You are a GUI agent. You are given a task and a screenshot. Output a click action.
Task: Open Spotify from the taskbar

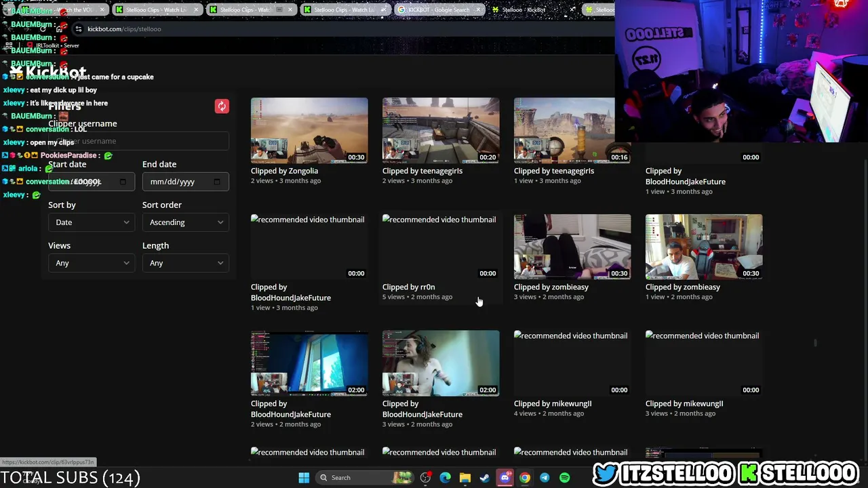[564, 478]
